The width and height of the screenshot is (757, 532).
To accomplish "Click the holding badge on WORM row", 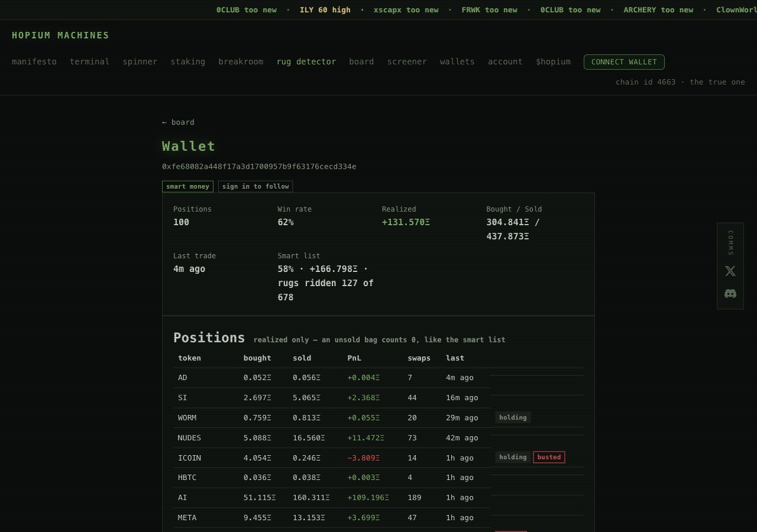I will (513, 417).
